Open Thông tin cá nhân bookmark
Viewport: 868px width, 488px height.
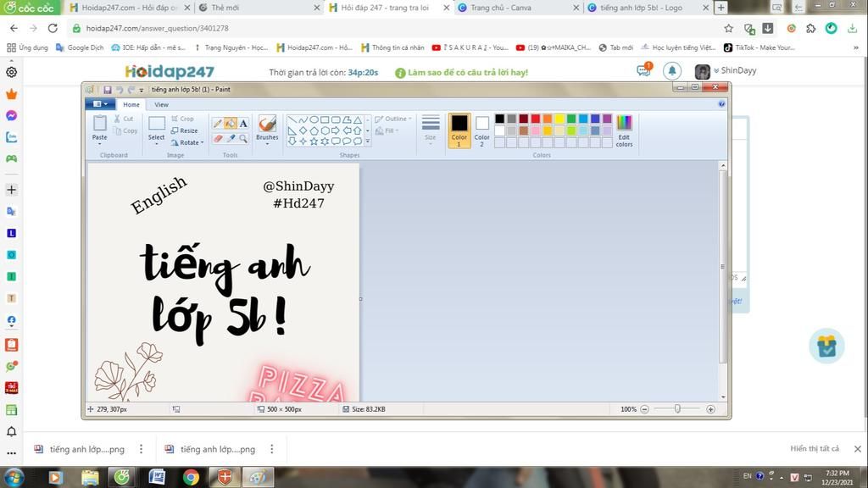coord(392,47)
